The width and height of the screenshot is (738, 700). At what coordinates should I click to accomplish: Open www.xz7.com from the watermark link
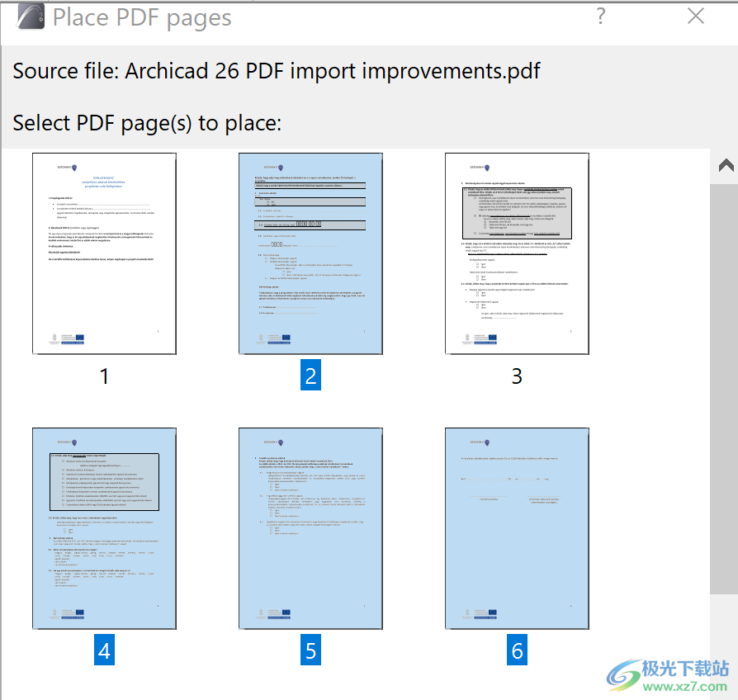pyautogui.click(x=685, y=688)
